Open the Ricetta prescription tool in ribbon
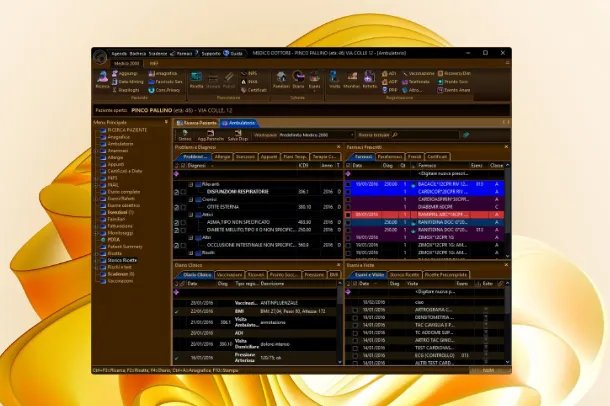610x406 pixels. pyautogui.click(x=196, y=80)
